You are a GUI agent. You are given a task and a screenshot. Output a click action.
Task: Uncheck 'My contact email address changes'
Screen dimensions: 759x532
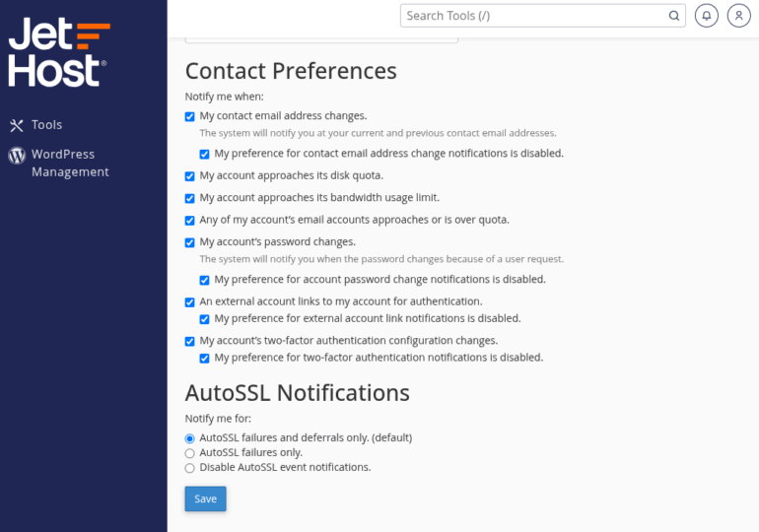point(190,116)
